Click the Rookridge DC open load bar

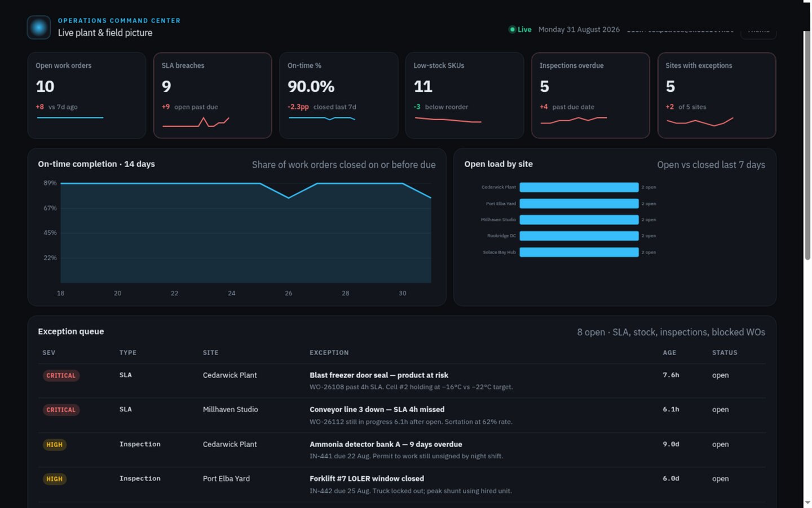click(579, 235)
